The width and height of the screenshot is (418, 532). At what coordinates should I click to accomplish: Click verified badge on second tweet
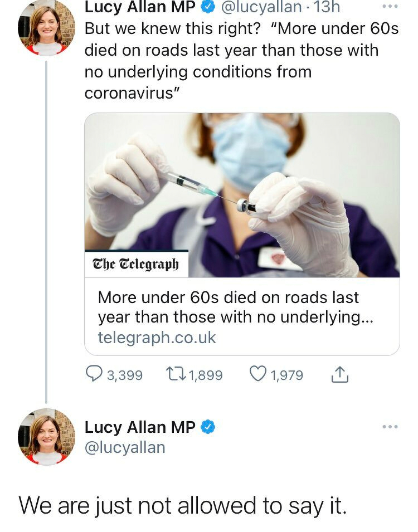click(x=208, y=427)
